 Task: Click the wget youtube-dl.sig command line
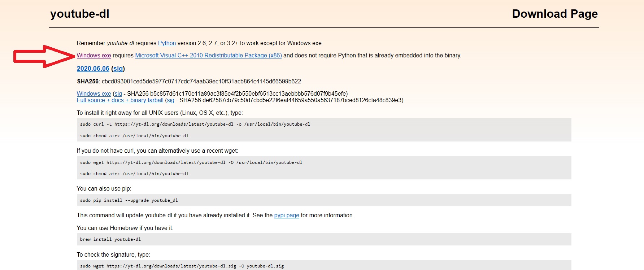pos(182,266)
